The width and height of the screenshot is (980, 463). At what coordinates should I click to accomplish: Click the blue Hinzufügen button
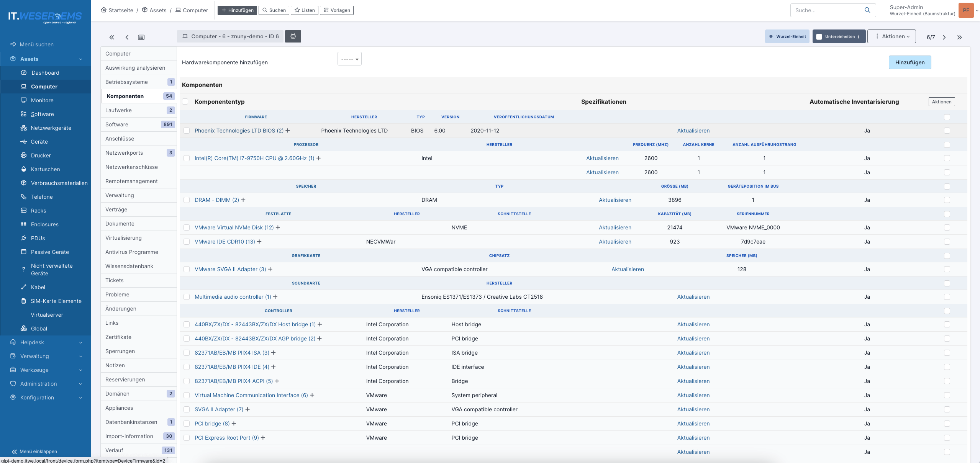(x=910, y=62)
